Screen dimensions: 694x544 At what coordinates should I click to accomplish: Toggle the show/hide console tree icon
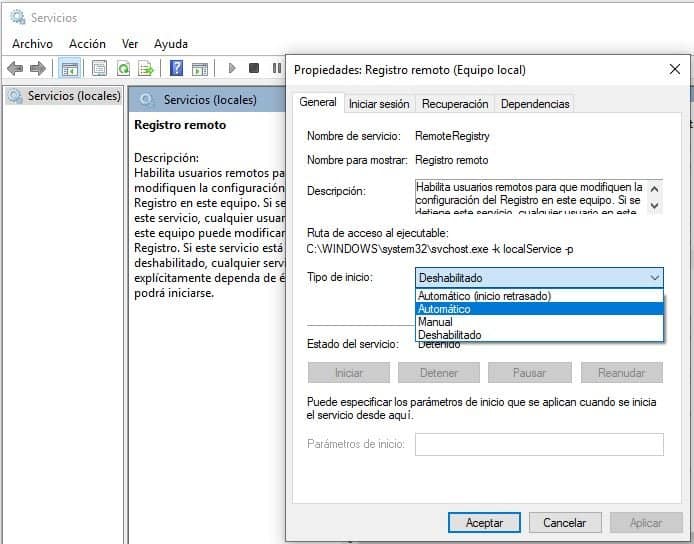69,69
